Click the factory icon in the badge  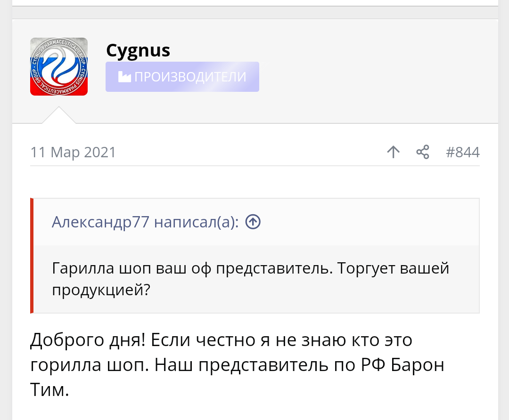click(x=124, y=77)
